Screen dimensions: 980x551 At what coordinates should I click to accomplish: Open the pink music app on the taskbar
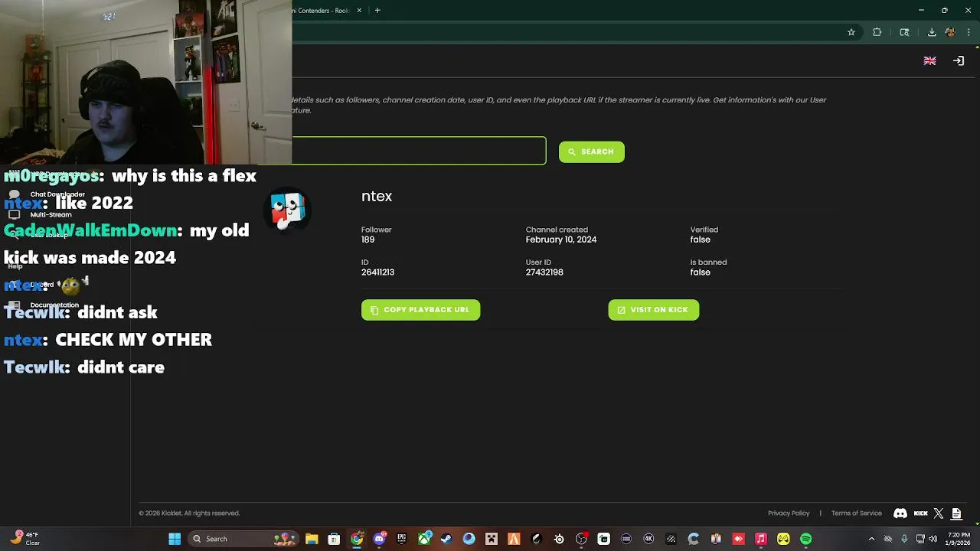761,539
